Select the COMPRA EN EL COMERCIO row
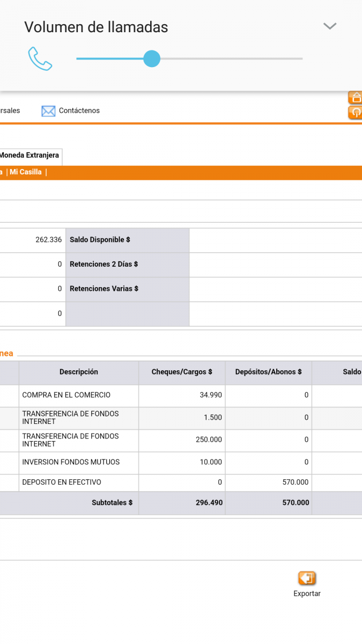The height and width of the screenshot is (644, 362). pos(181,395)
